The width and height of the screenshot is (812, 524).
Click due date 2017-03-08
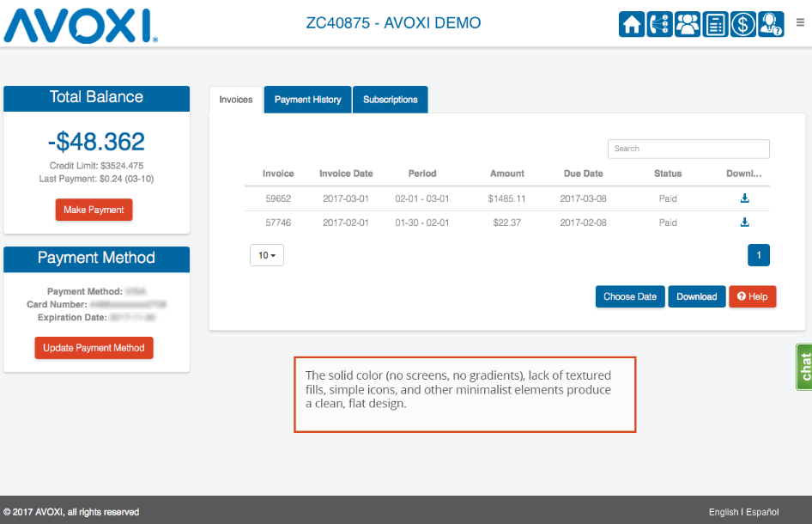583,198
